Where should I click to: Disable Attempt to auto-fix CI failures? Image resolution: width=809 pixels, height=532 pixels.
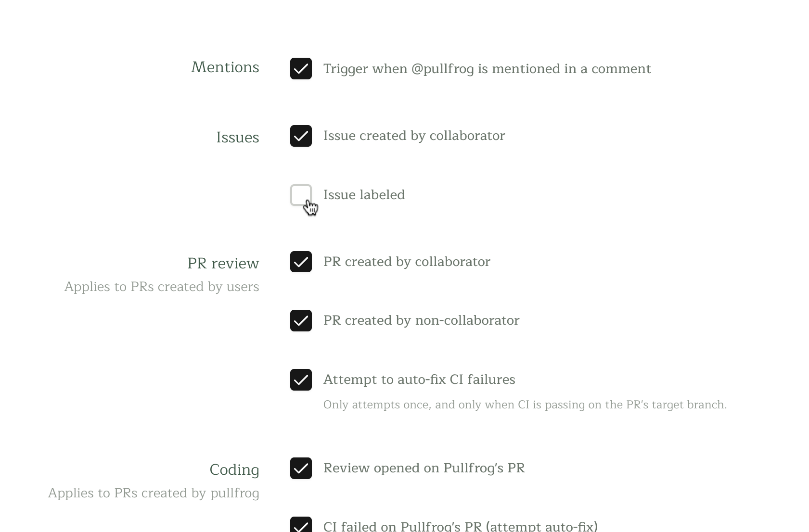[301, 380]
